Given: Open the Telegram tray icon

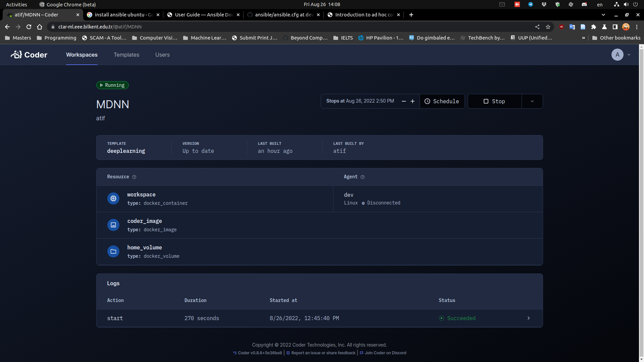Looking at the screenshot, I should (x=531, y=4).
